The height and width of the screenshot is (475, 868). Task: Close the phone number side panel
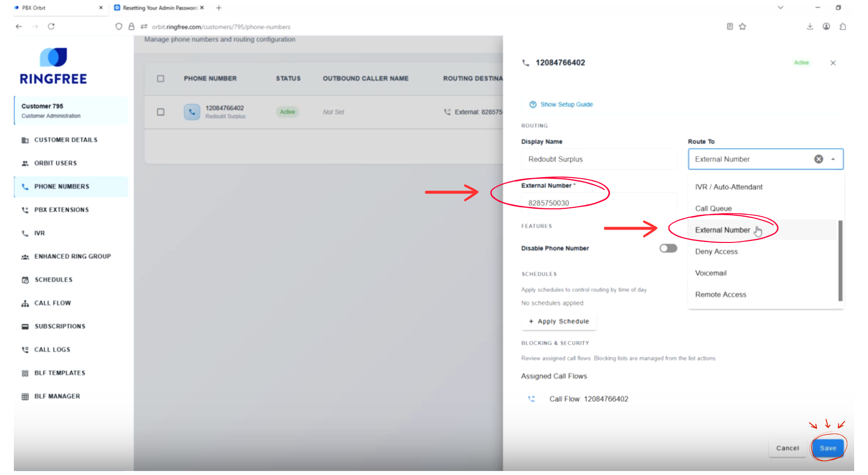pos(833,63)
